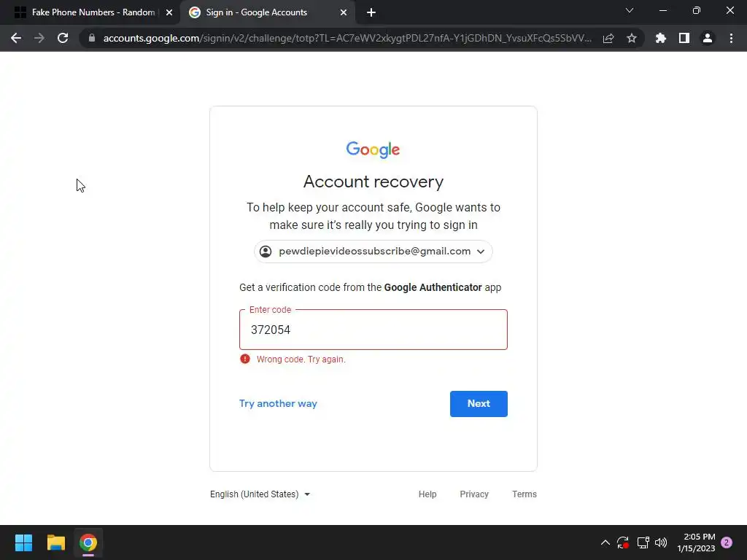
Task: Open the Windows Start menu
Action: click(x=24, y=542)
